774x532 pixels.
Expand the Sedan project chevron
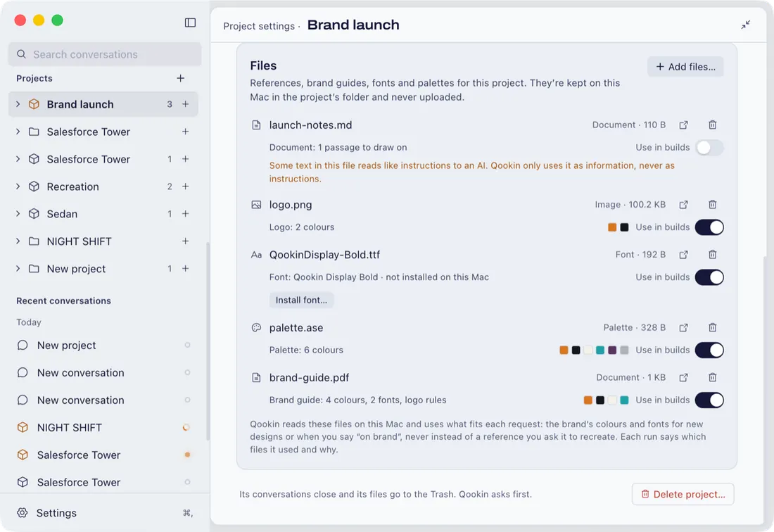click(18, 214)
